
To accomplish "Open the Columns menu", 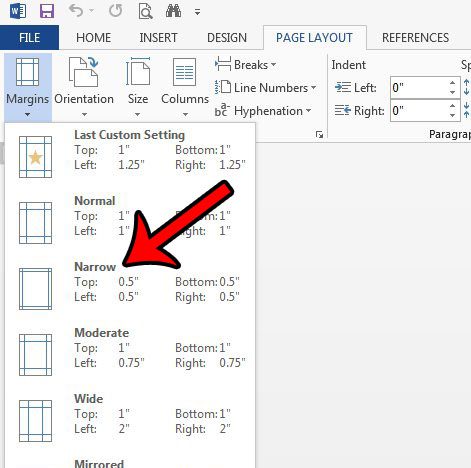I will pyautogui.click(x=185, y=87).
